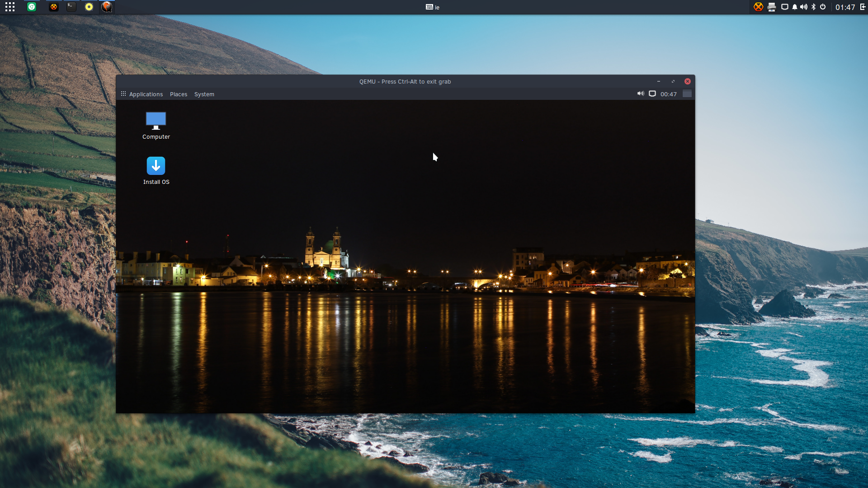
Task: Click the guest volume icon
Action: (641, 94)
